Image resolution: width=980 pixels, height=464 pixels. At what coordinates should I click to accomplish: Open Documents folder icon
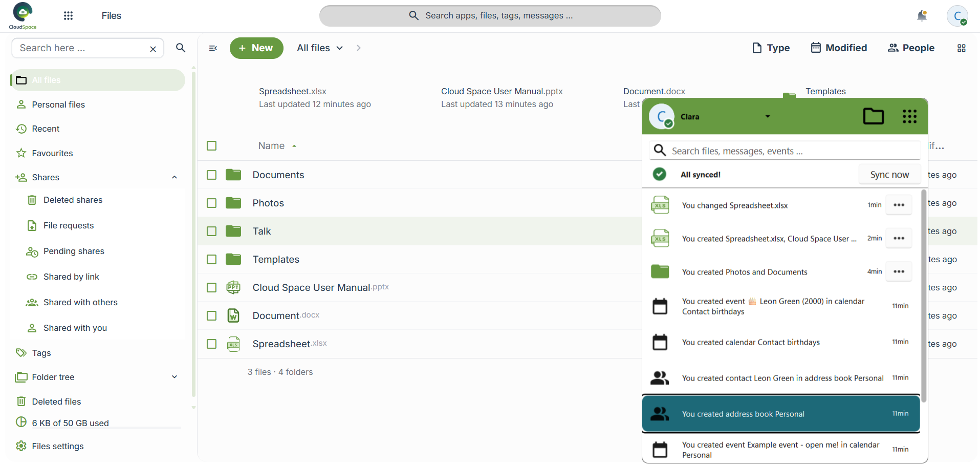(x=233, y=175)
